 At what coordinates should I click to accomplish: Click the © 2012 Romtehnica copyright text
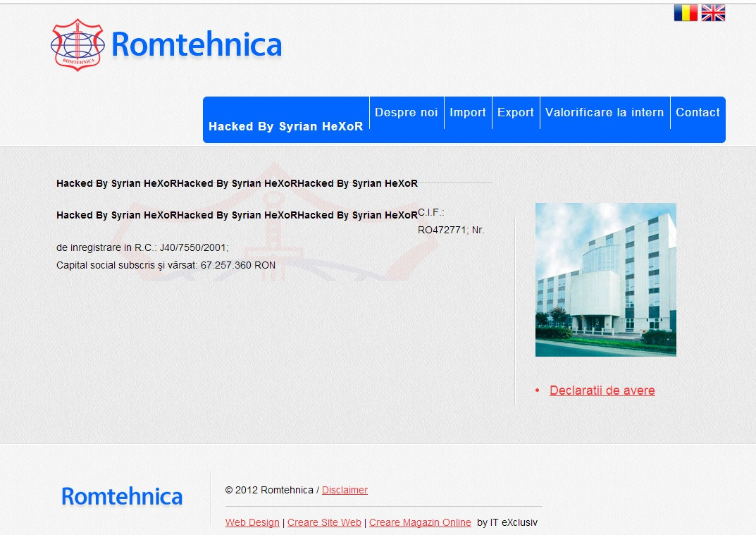click(x=269, y=490)
